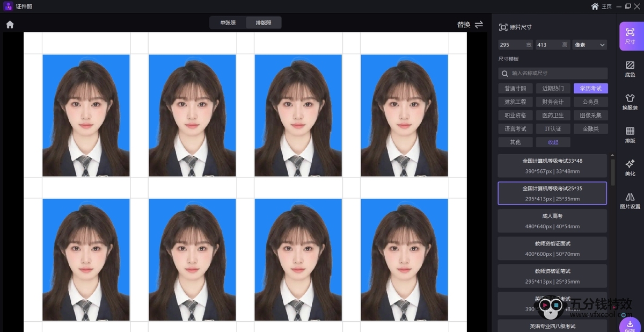This screenshot has width=644, height=332.
Task: Open the 底色 background color panel
Action: click(x=630, y=69)
